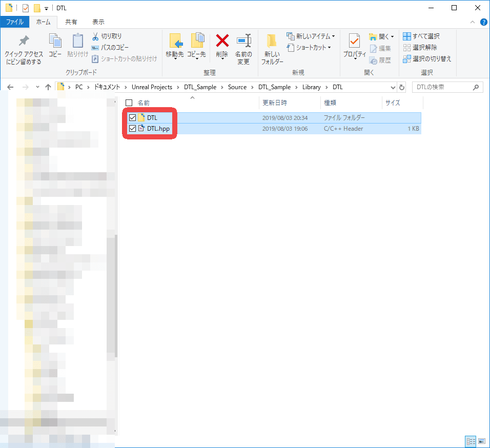This screenshot has width=490, height=448.
Task: Click the Pin to Quick Access icon
Action: pyautogui.click(x=24, y=41)
